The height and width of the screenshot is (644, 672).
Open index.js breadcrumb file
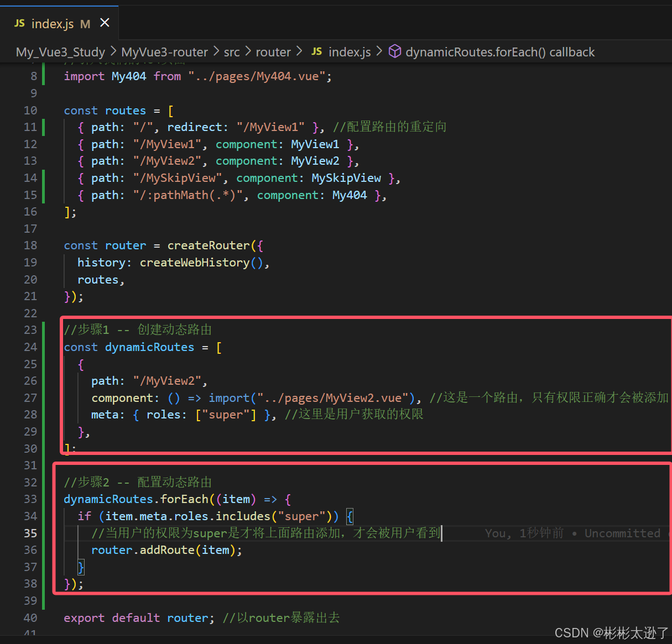click(x=350, y=52)
